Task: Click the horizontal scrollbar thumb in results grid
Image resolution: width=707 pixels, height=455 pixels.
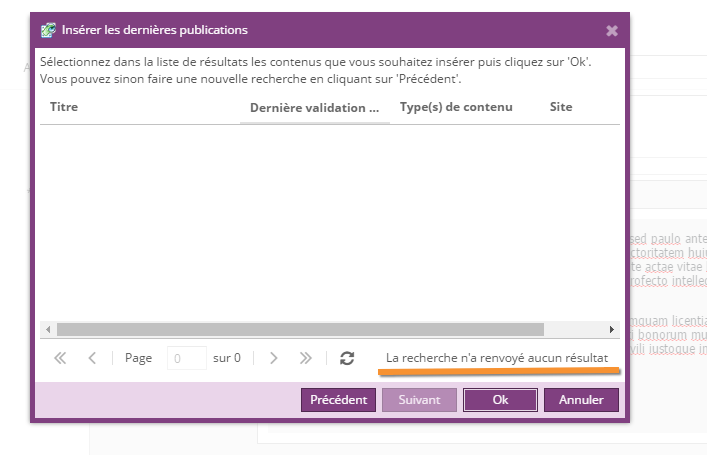Action: coord(300,329)
